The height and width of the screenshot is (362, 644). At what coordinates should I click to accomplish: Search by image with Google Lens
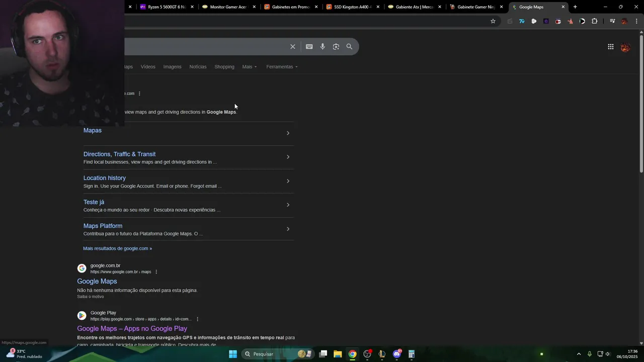tap(336, 46)
